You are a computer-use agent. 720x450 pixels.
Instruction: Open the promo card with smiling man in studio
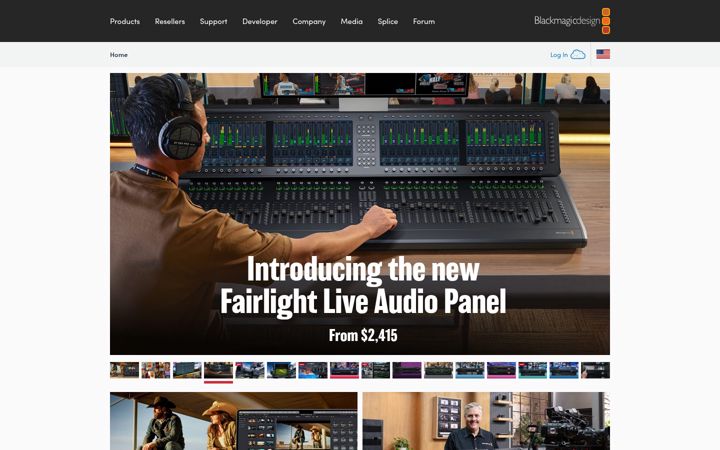(486, 421)
